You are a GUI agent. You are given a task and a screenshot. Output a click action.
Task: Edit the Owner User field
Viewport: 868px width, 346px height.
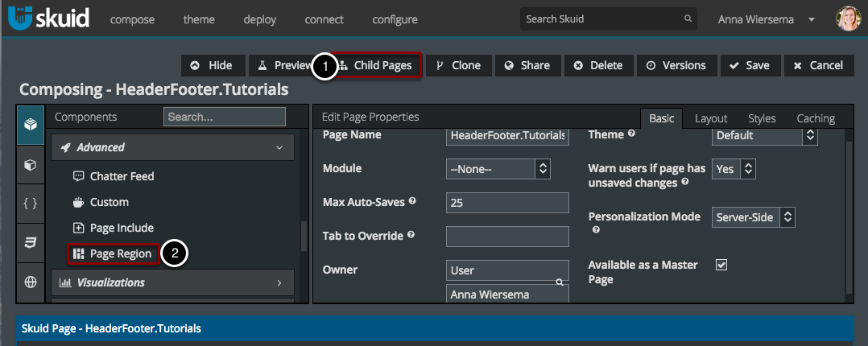(x=507, y=270)
